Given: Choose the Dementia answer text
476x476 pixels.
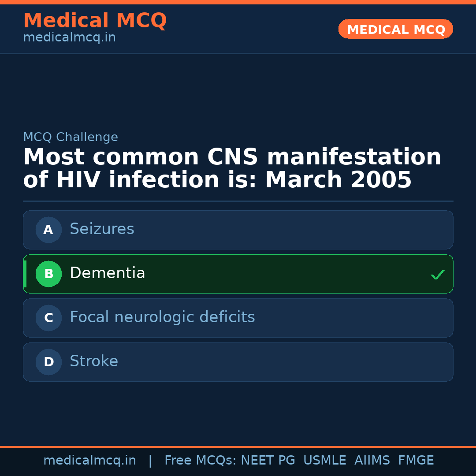Looking at the screenshot, I should (107, 273).
